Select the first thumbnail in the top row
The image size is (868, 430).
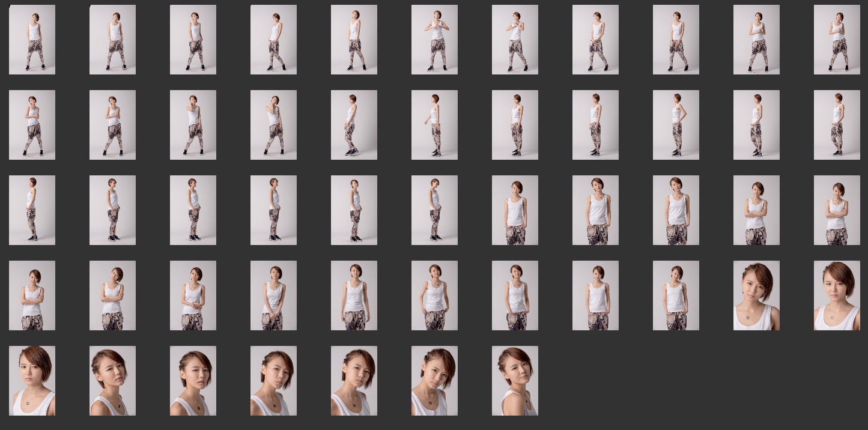tap(32, 40)
